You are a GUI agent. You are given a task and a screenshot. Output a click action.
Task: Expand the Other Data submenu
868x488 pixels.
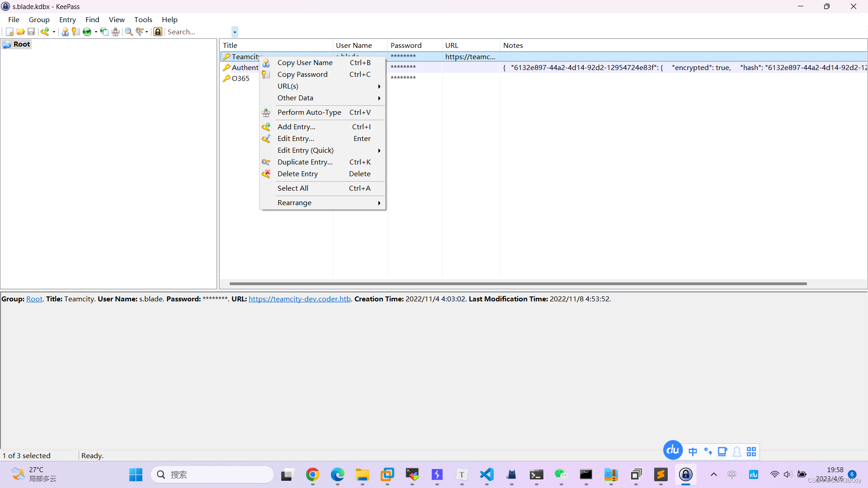[x=322, y=98]
